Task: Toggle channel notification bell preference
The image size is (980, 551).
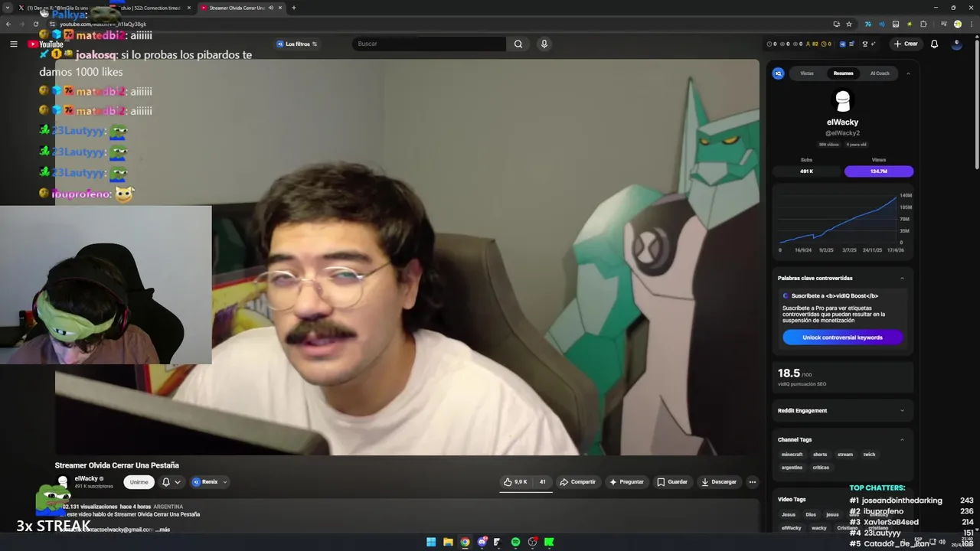Action: click(171, 482)
